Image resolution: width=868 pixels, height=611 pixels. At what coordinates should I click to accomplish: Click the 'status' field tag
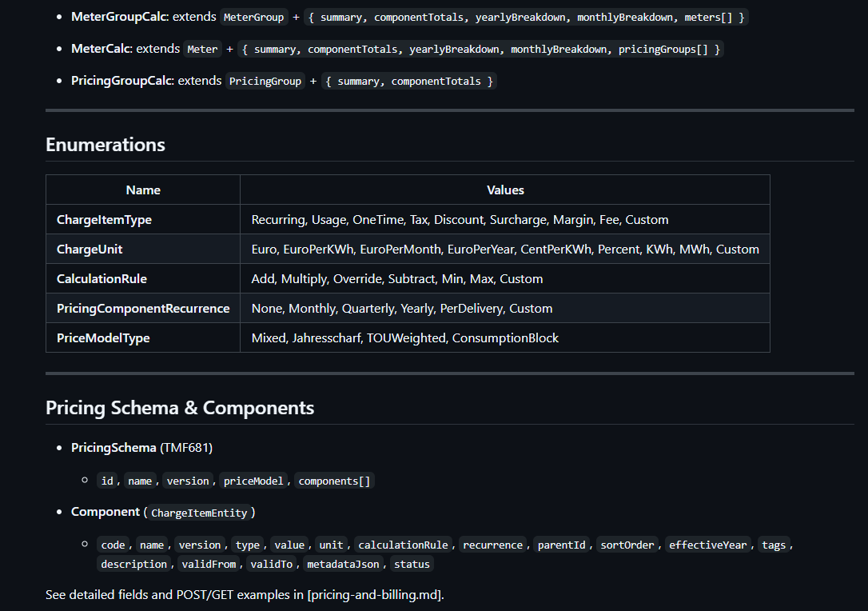click(412, 564)
